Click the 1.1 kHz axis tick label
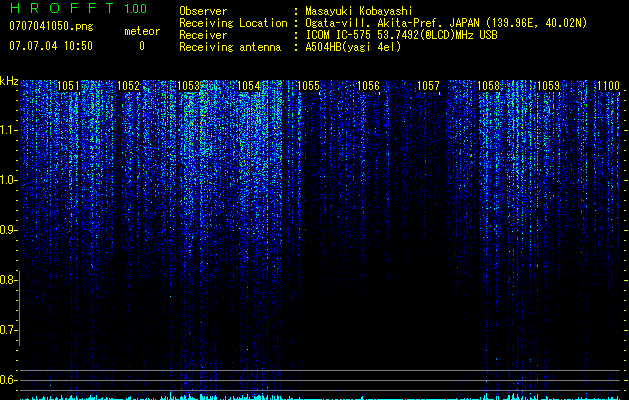The image size is (629, 400). pos(8,130)
